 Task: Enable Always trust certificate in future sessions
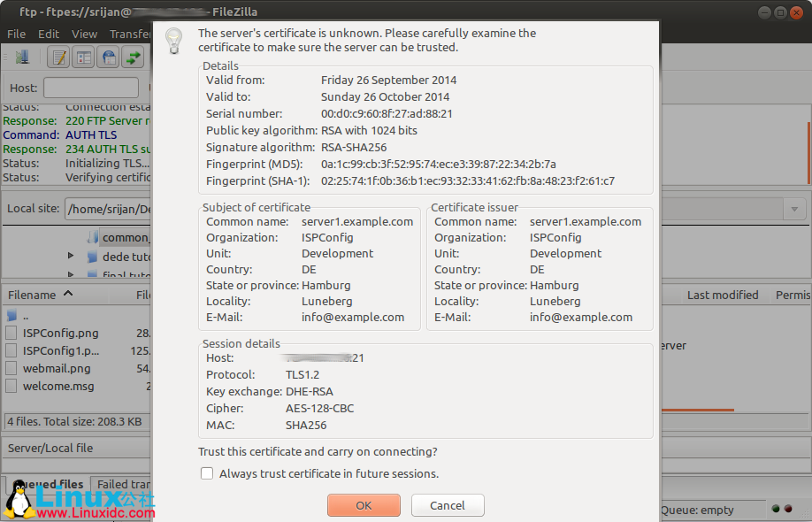(206, 472)
